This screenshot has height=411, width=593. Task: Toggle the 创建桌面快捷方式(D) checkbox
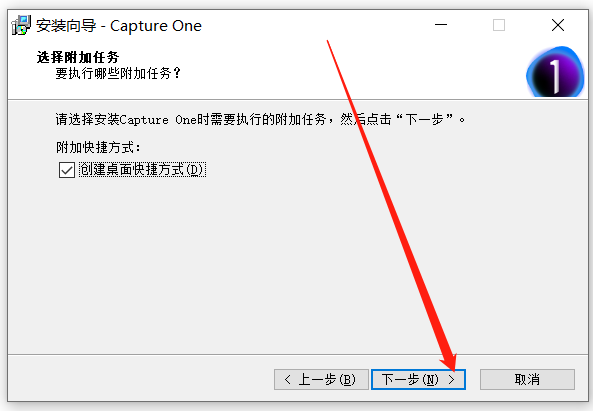tap(67, 170)
